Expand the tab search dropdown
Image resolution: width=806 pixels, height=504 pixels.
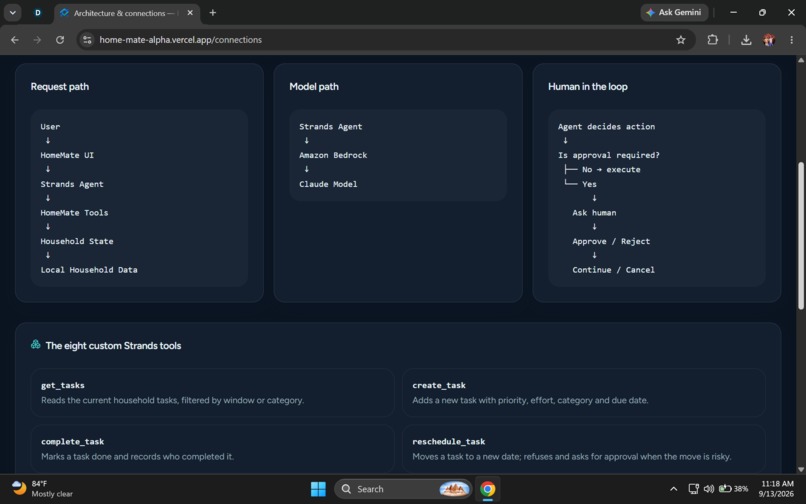point(12,13)
